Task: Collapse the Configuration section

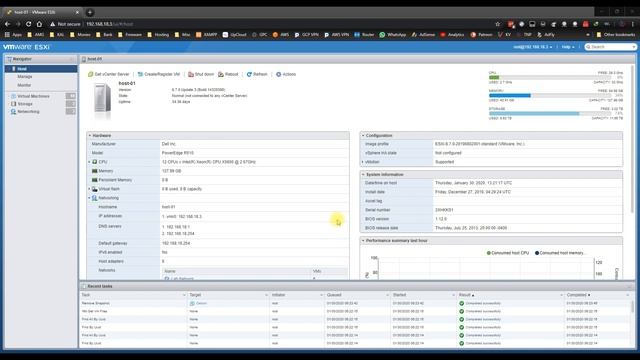Action: coord(363,136)
